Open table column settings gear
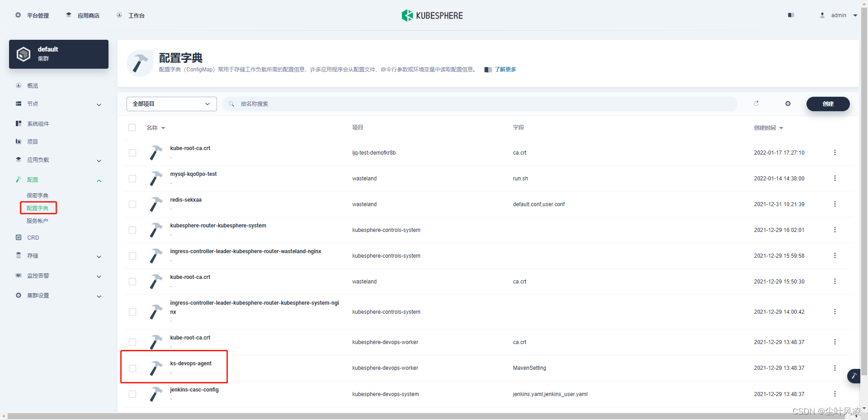This screenshot has height=420, width=868. tap(788, 104)
